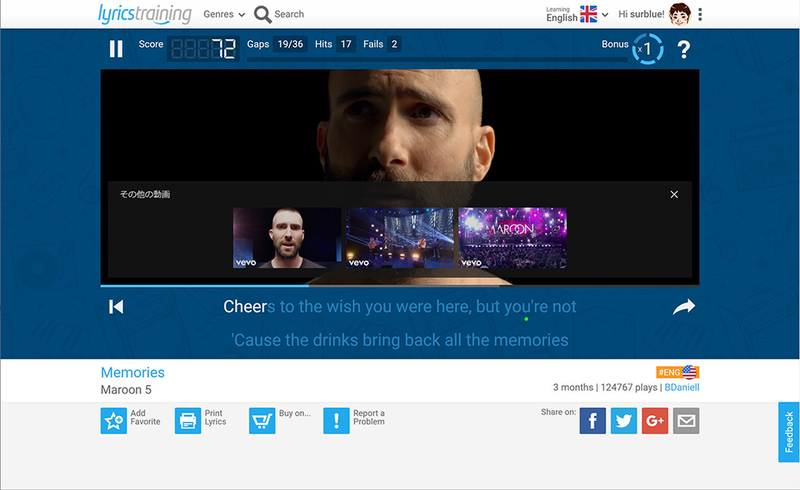Click the Report a Problem label
The width and height of the screenshot is (800, 490).
369,418
